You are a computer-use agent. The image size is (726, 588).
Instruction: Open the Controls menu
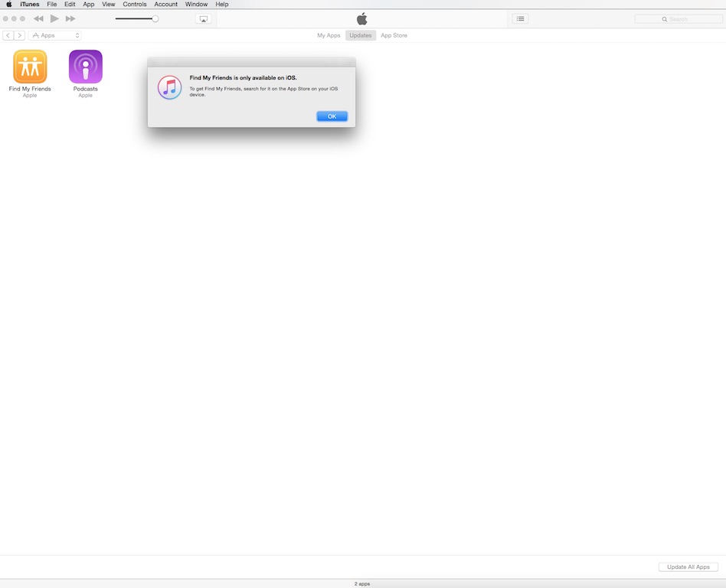tap(134, 4)
